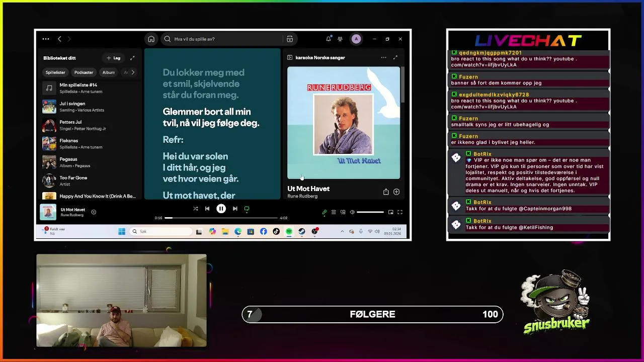
Task: Open the 'Pegasus' album
Action: tap(89, 162)
